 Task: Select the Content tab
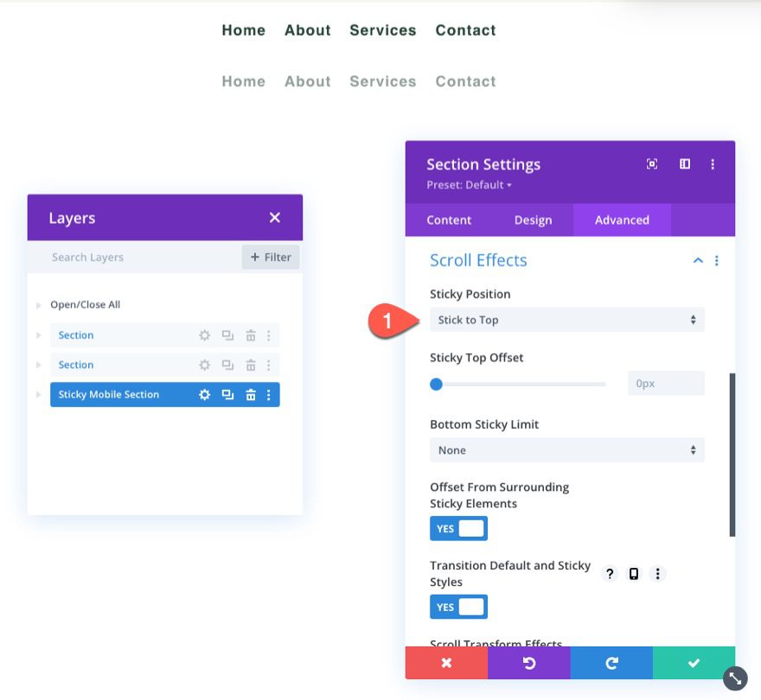click(x=449, y=220)
